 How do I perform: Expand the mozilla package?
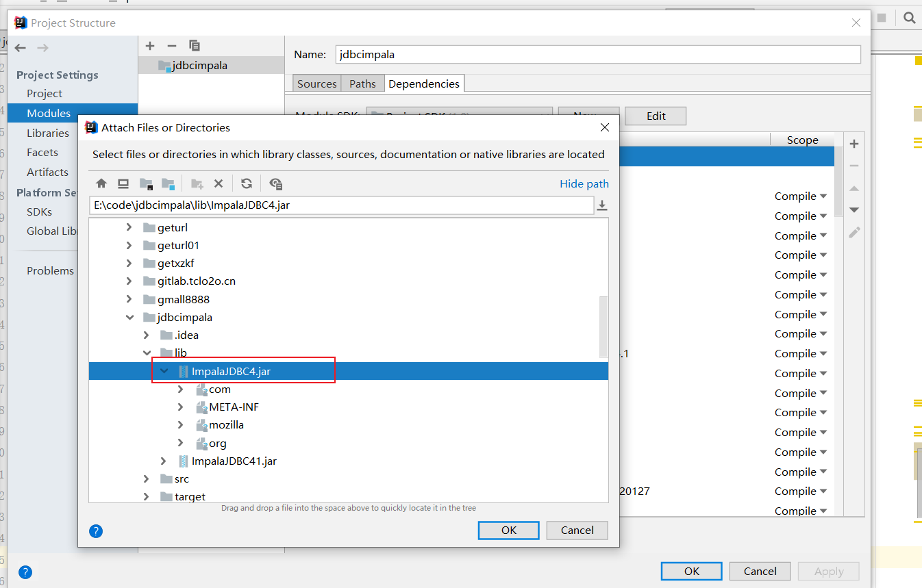coord(181,424)
